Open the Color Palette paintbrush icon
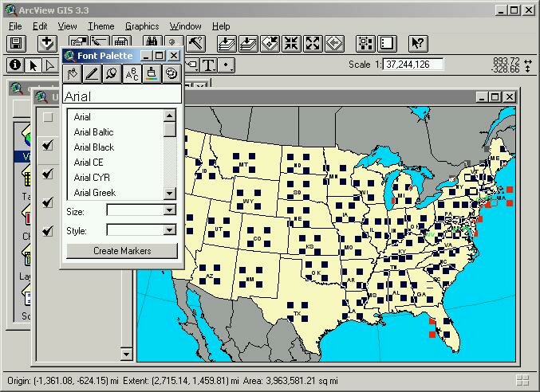Viewport: 540px width, 392px height. (152, 73)
